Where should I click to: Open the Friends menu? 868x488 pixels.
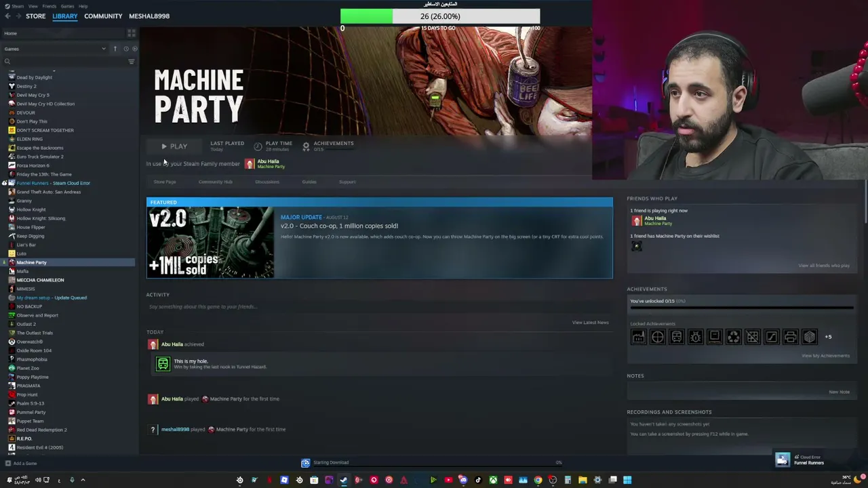pos(49,6)
